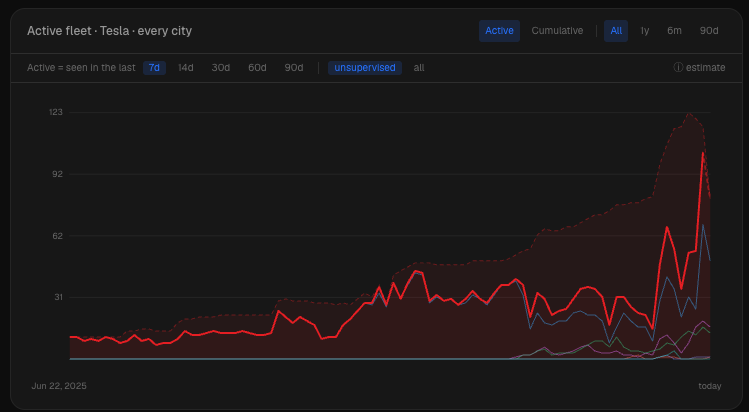
Task: Select the 90d range in header
Action: tap(709, 31)
